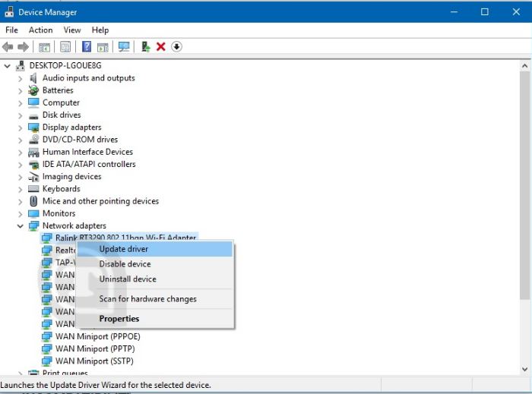Screen dimensions: 532x394
Task: Select Monitors label
Action: point(59,213)
